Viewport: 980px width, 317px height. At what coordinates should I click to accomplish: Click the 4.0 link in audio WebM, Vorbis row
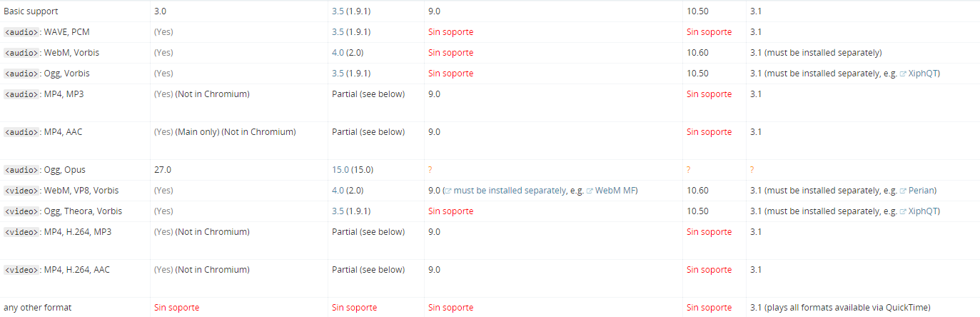click(x=338, y=53)
